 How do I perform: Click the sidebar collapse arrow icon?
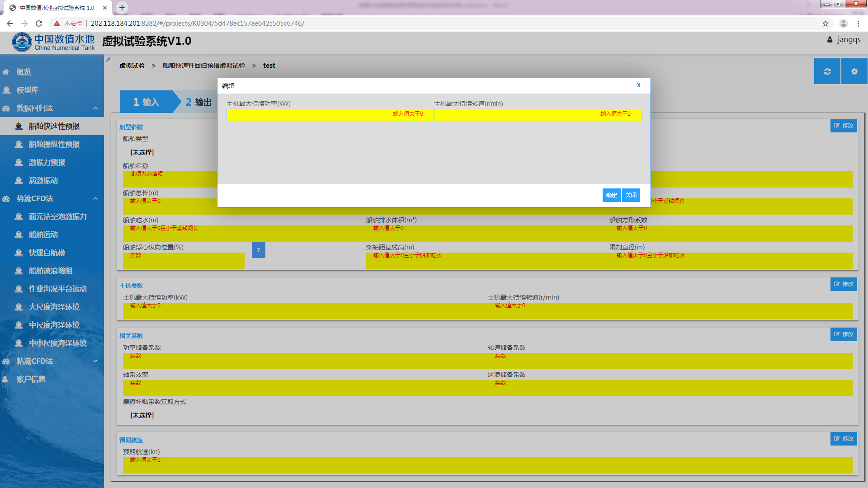click(x=108, y=60)
